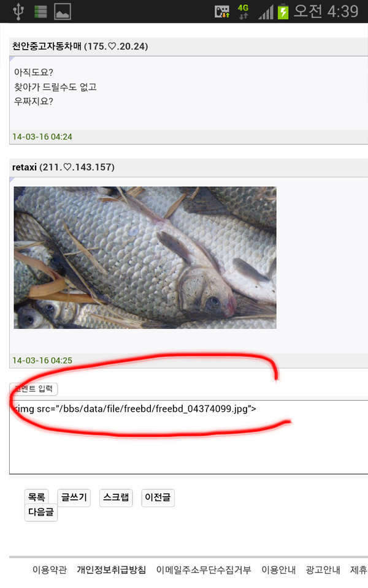Image resolution: width=368 pixels, height=588 pixels.
Task: Open the 이메일주소무단수집거부 footer link
Action: pos(204,570)
